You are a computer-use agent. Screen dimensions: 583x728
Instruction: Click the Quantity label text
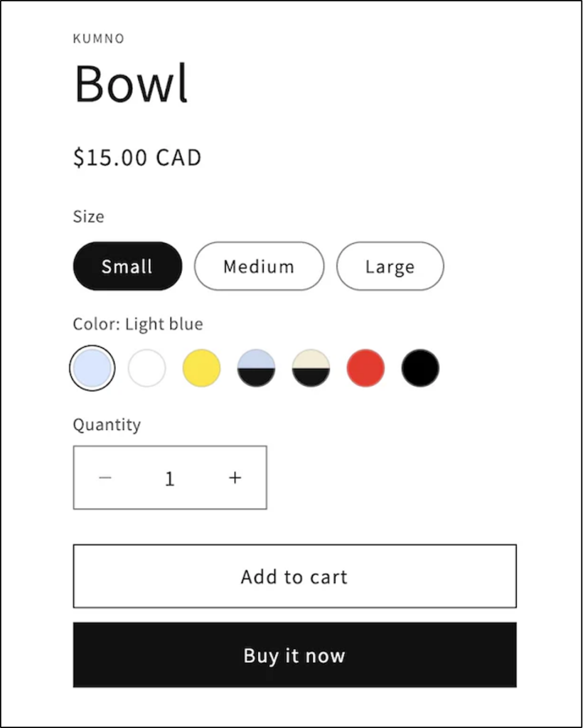click(107, 424)
